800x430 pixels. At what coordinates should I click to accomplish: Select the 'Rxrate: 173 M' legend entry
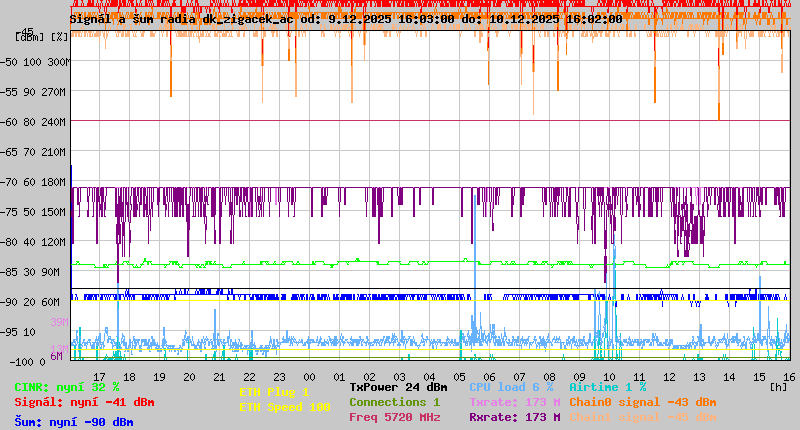[x=515, y=417]
